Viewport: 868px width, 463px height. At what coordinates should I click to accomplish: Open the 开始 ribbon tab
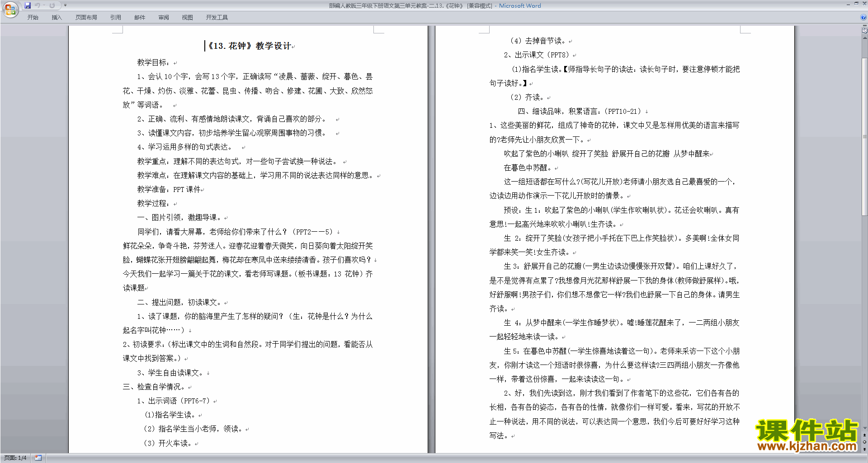(x=33, y=17)
